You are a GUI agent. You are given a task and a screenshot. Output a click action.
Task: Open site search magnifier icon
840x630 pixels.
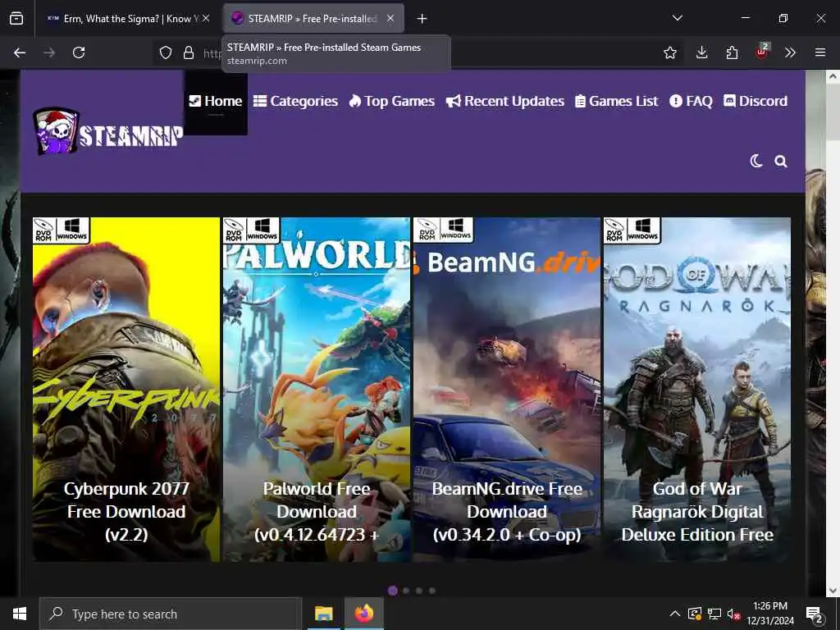coord(781,162)
